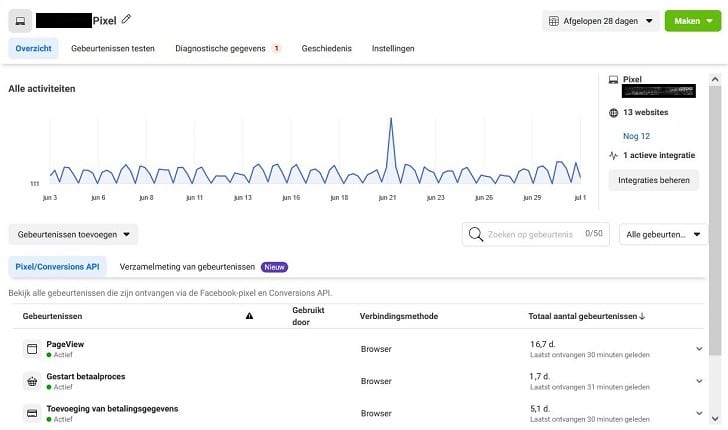Click Toevoeging van betalingsgegevens event name
The image size is (728, 430).
tap(112, 409)
